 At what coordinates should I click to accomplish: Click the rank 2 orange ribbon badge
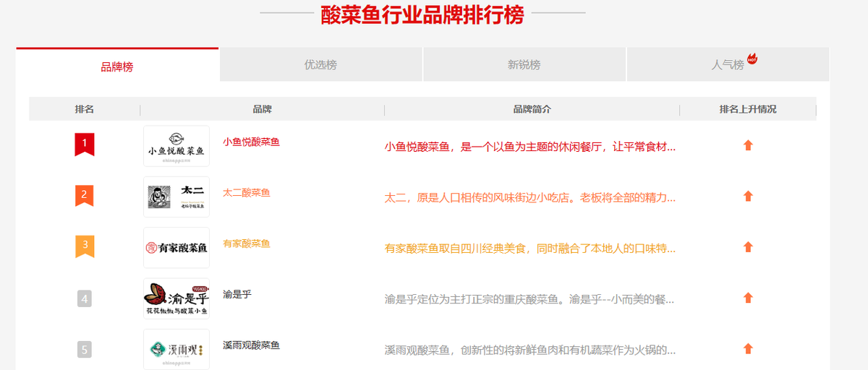(x=85, y=195)
